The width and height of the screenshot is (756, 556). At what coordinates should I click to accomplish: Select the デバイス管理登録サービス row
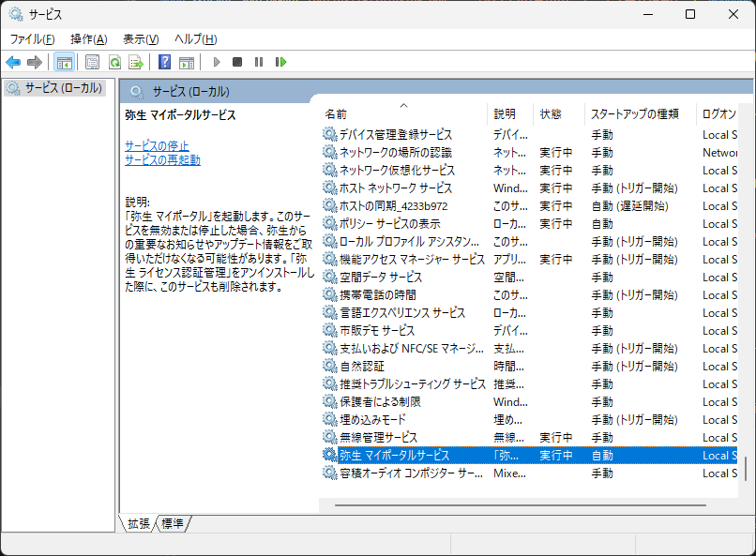click(529, 134)
